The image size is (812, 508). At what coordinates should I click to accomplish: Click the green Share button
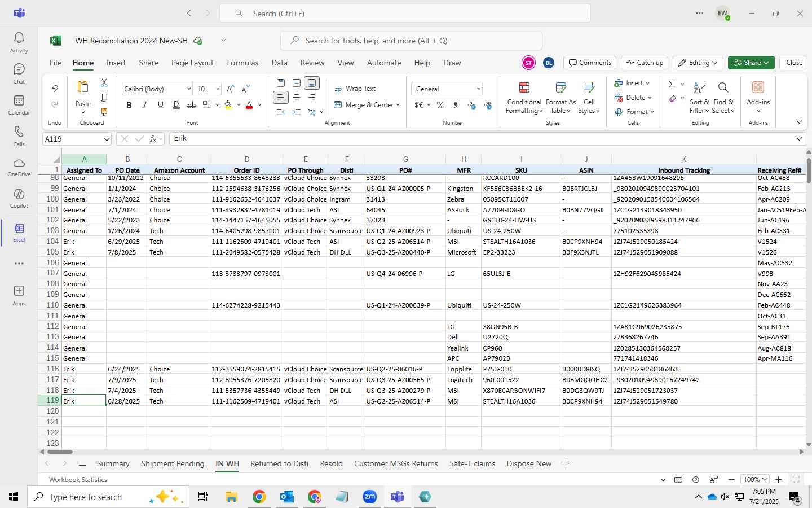click(751, 63)
